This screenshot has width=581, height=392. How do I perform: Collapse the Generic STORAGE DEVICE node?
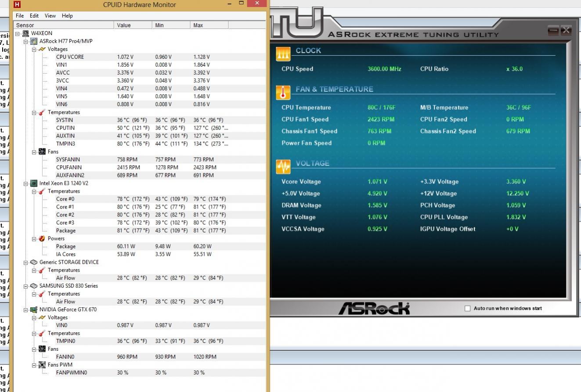point(25,263)
